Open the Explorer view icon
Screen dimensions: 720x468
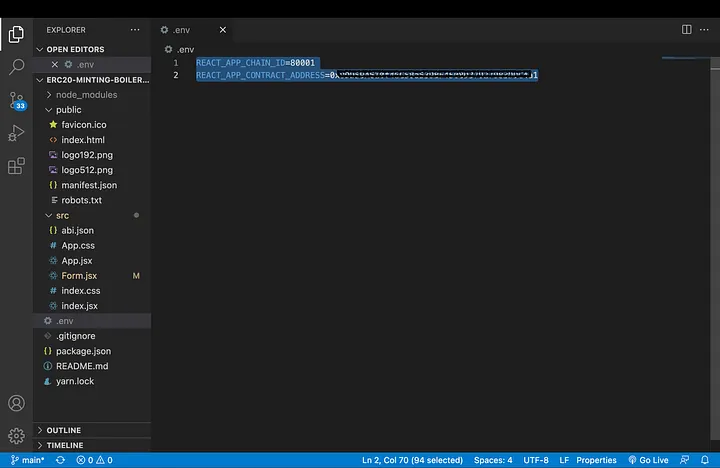[x=16, y=35]
